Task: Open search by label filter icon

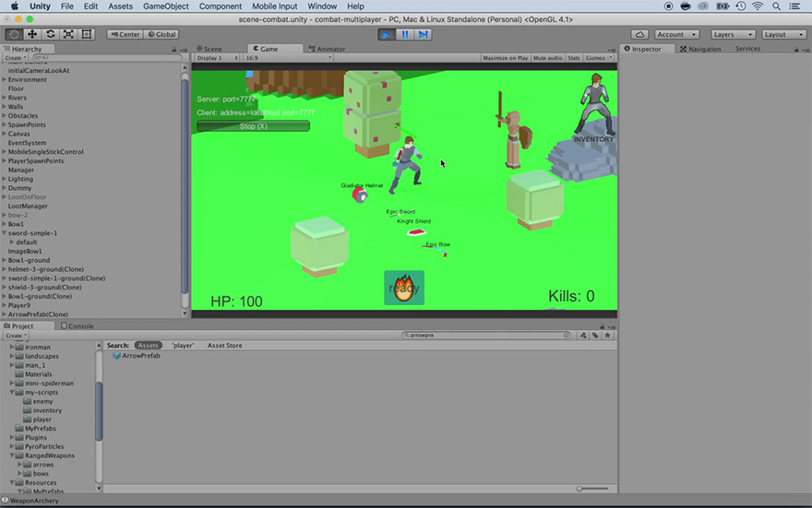Action: coord(595,336)
